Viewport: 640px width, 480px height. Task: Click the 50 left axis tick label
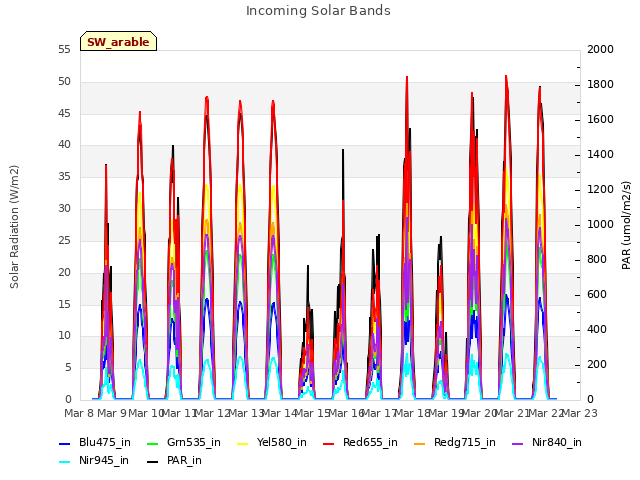click(64, 82)
